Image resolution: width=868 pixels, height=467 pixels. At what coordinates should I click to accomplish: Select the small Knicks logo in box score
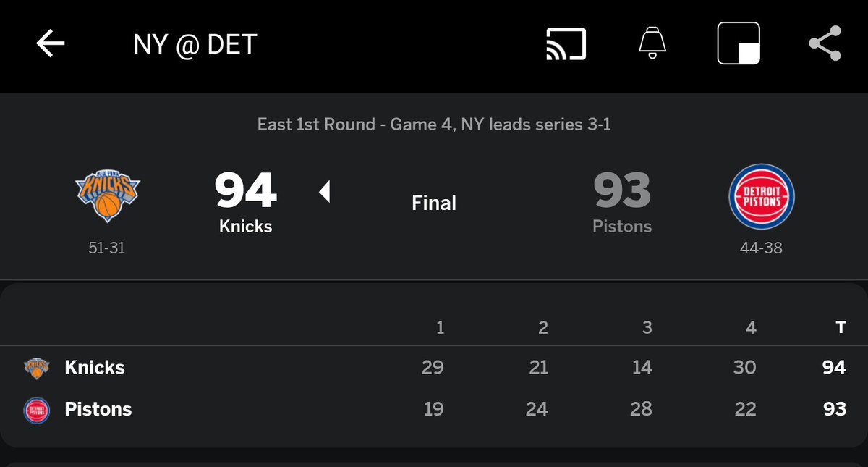coord(37,368)
